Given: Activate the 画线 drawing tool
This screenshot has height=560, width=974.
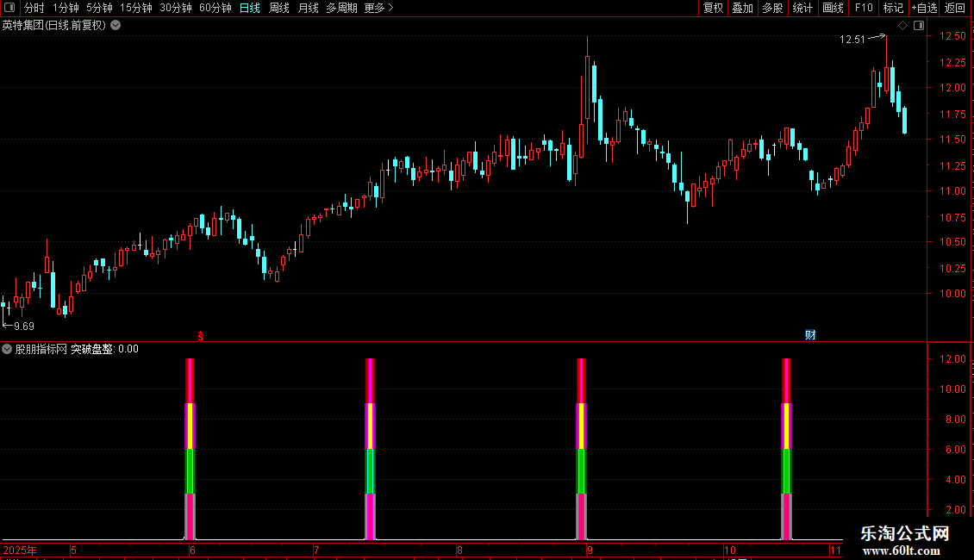Looking at the screenshot, I should click(833, 8).
